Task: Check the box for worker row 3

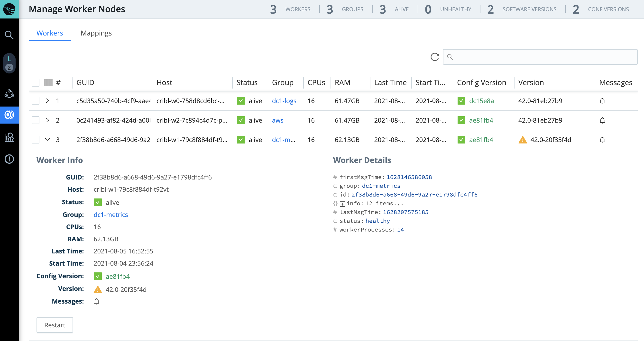Action: pyautogui.click(x=36, y=140)
